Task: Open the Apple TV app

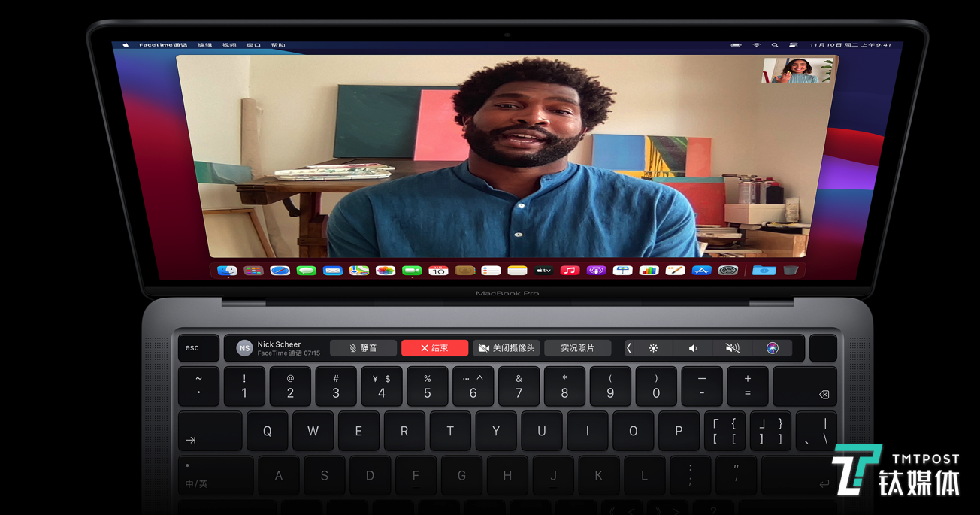Action: pos(543,271)
